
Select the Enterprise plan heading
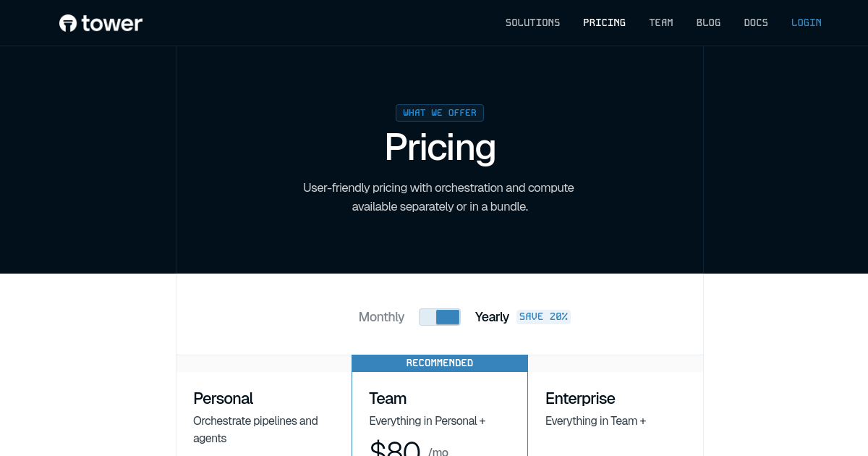point(580,398)
